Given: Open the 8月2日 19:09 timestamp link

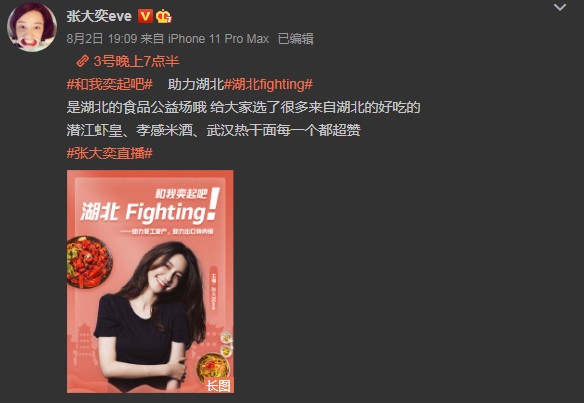Looking at the screenshot, I should 102,38.
